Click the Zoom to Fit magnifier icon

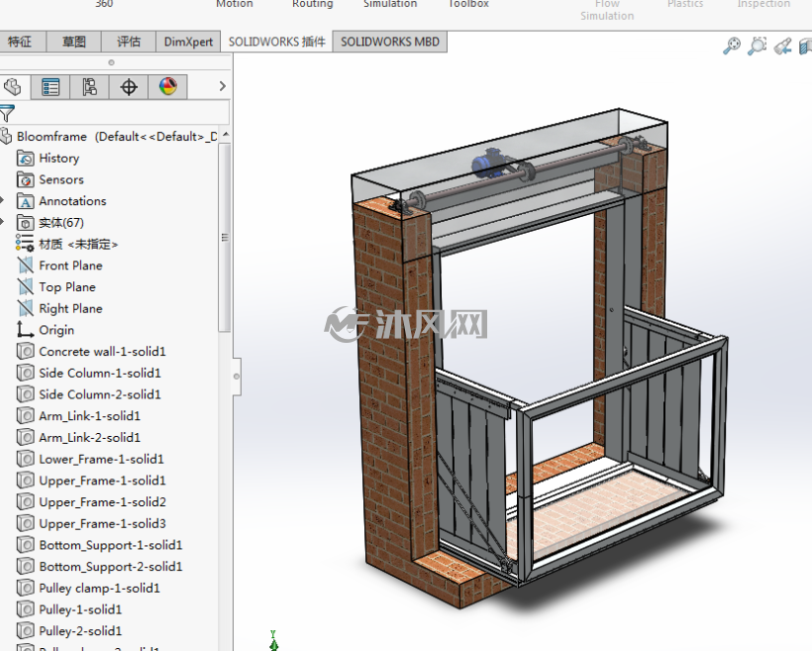pyautogui.click(x=732, y=46)
